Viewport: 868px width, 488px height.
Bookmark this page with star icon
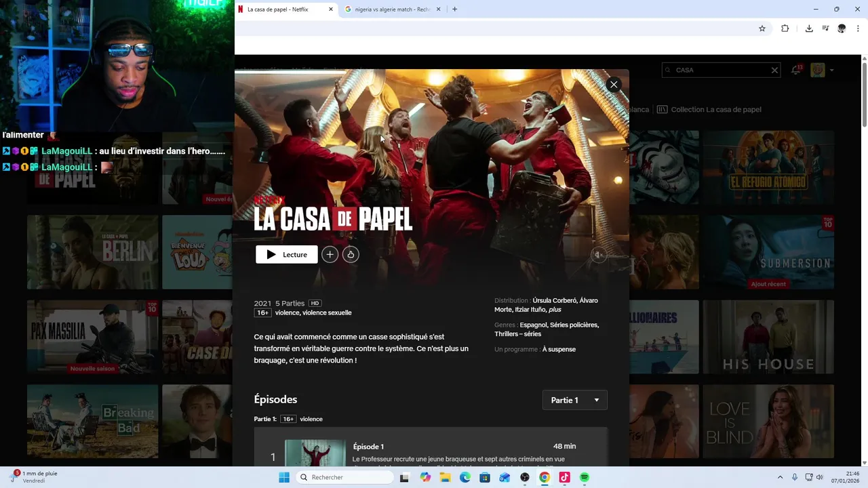(762, 28)
